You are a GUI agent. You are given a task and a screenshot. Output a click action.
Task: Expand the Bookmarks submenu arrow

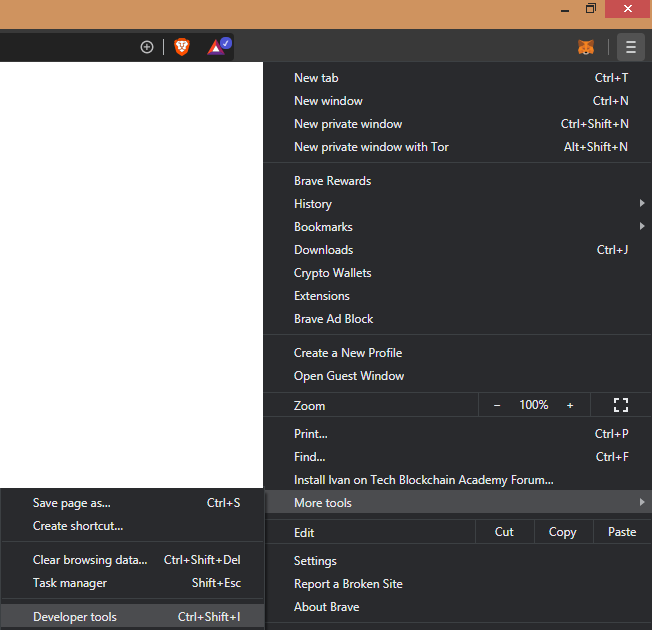tap(642, 226)
